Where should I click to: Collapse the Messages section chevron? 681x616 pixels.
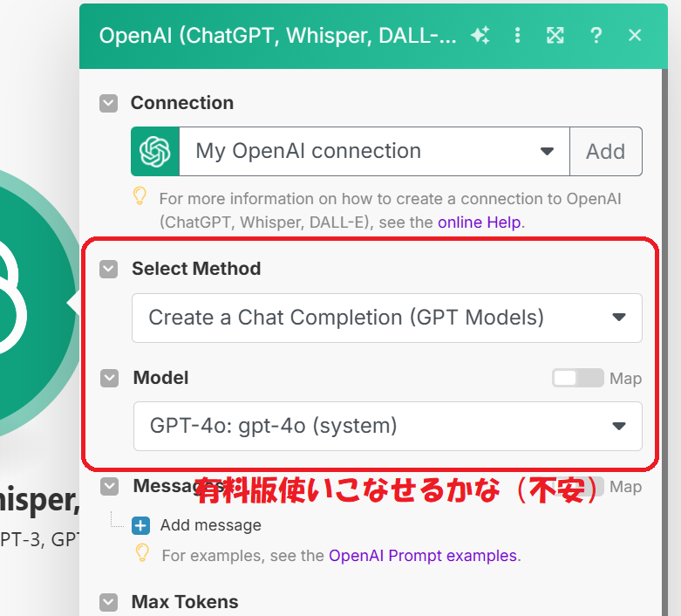pyautogui.click(x=110, y=487)
